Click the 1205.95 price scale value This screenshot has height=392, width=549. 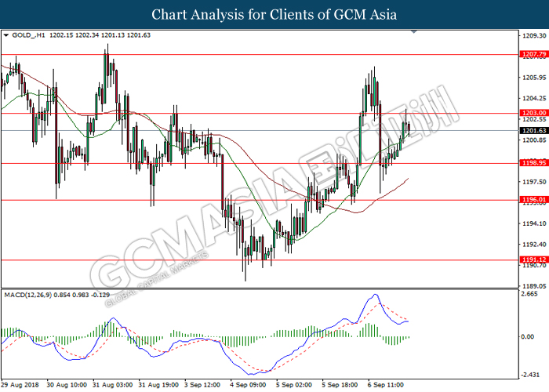[534, 78]
